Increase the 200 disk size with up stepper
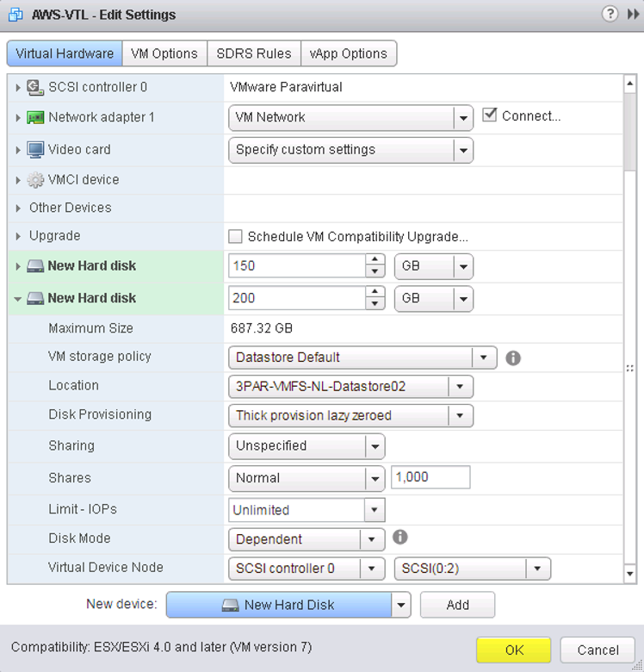 coord(375,292)
